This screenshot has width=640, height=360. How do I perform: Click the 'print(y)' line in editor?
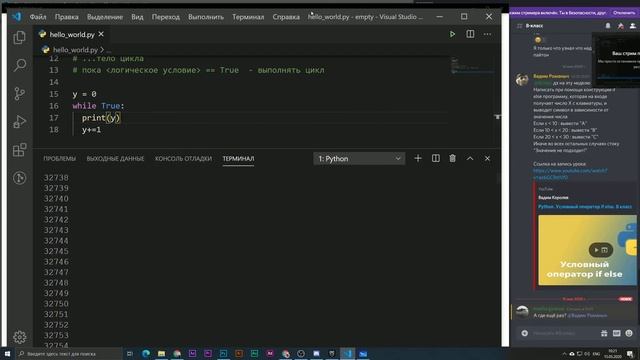(x=101, y=118)
